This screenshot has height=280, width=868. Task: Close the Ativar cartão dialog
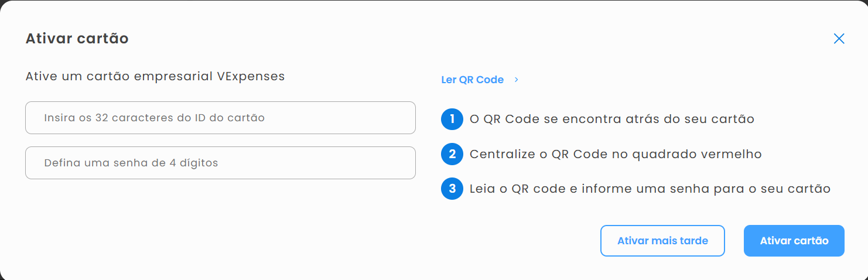click(x=839, y=39)
